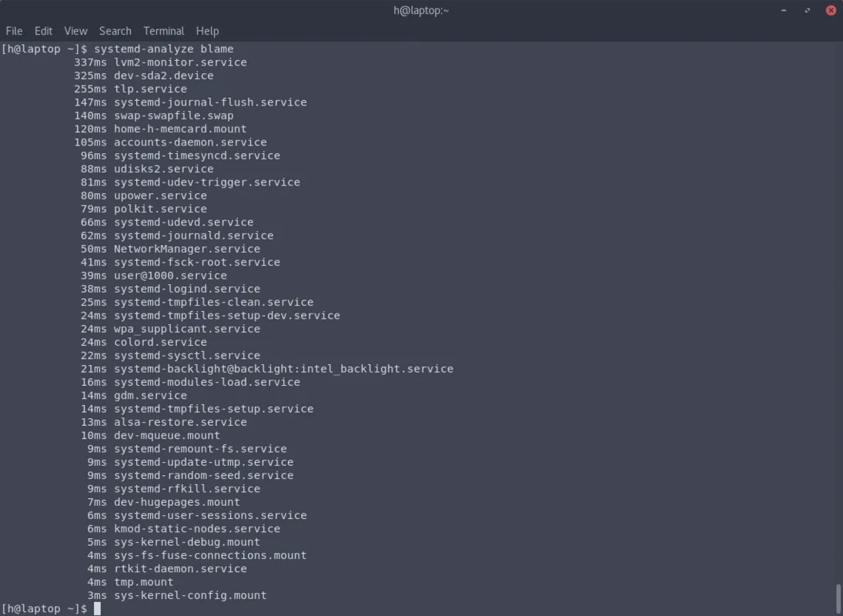Screen dimensions: 843x616
Task: Click systemd-tmpfiles-clean.service entry
Action: pos(197,302)
